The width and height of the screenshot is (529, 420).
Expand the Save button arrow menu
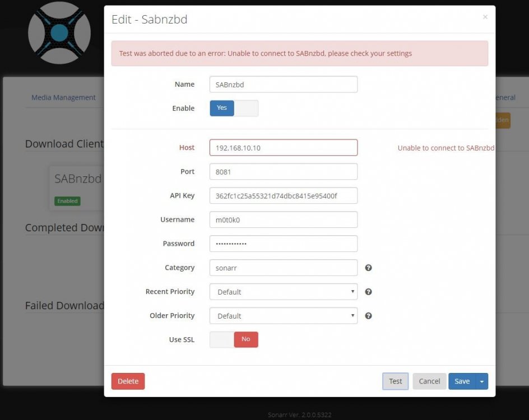482,381
